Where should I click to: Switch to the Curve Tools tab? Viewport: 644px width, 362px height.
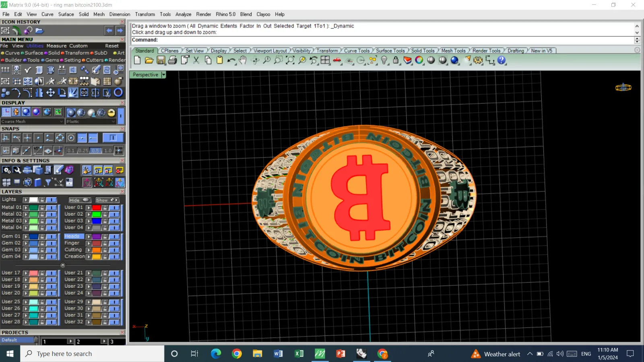point(357,51)
